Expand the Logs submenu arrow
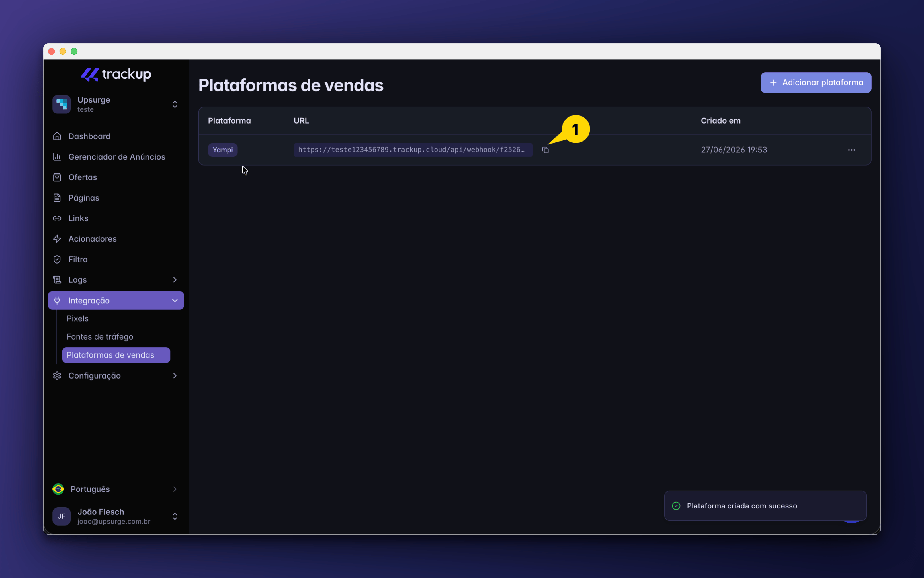 (175, 280)
